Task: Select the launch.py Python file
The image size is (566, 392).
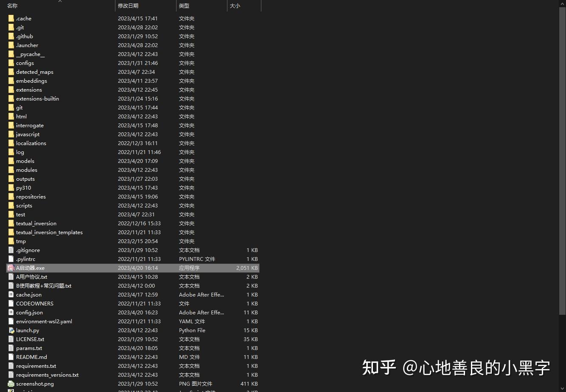Action: [x=27, y=330]
